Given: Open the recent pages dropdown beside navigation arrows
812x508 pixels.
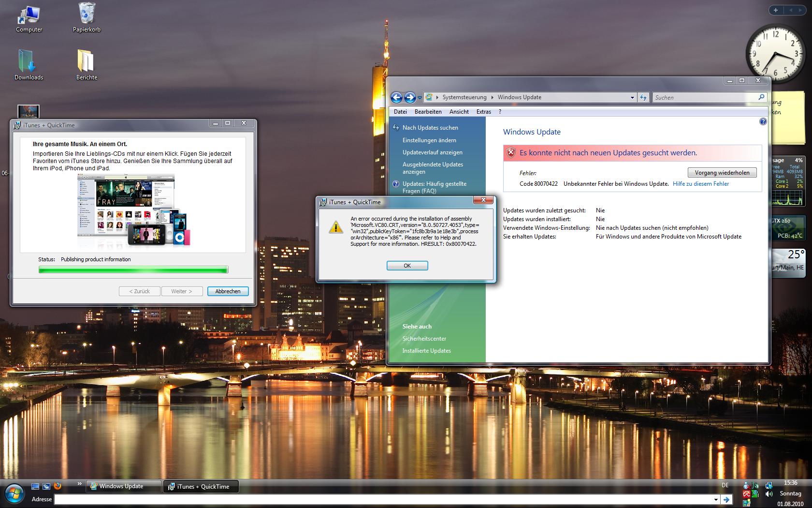Looking at the screenshot, I should click(420, 98).
